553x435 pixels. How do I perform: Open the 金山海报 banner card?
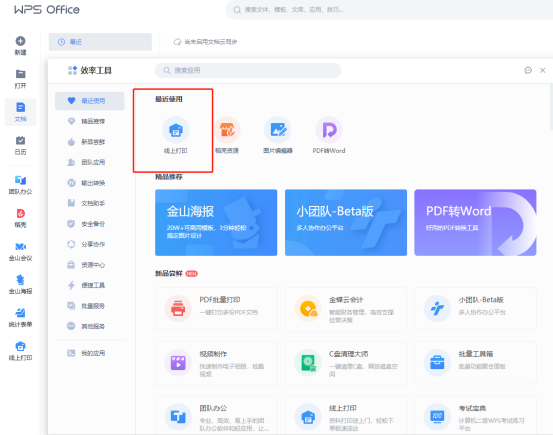tap(216, 223)
